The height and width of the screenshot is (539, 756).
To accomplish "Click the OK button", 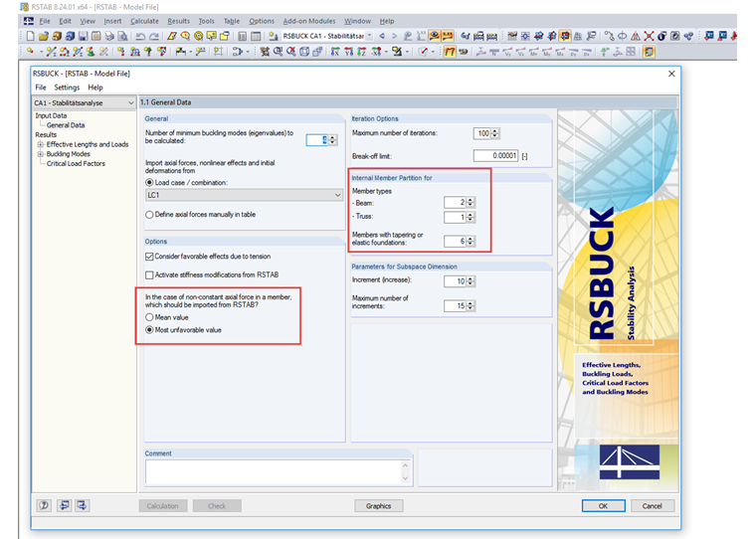I will (x=603, y=506).
